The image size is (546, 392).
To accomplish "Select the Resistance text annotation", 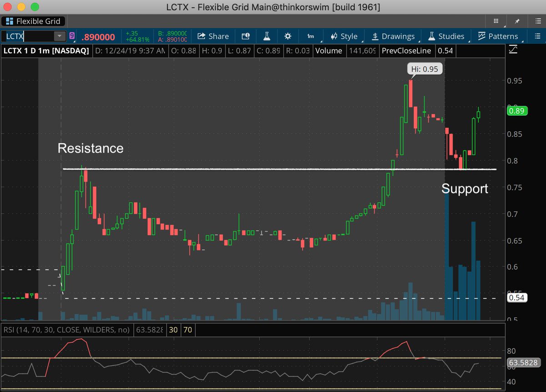I will tap(90, 148).
